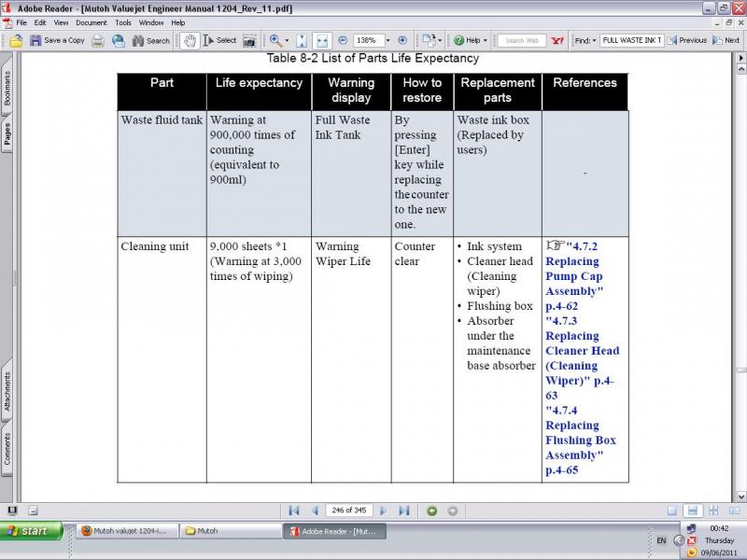The height and width of the screenshot is (560, 747).
Task: Open the Find options dropdown
Action: point(585,40)
